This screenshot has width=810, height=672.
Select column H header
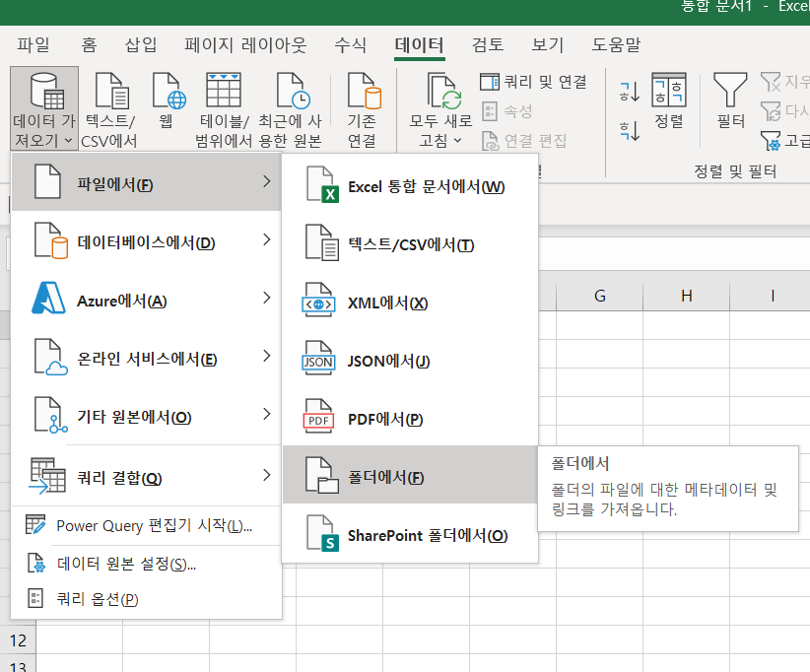click(x=687, y=296)
